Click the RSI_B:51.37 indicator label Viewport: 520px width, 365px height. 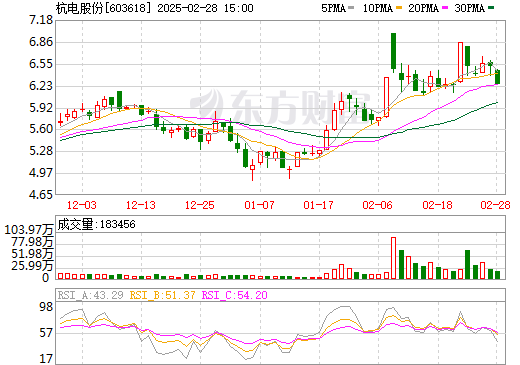(x=162, y=295)
